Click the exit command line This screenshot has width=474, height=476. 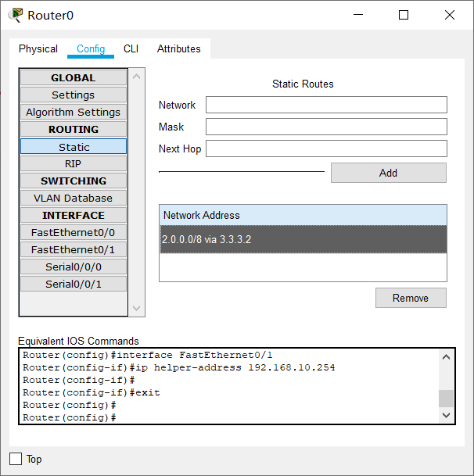point(92,392)
